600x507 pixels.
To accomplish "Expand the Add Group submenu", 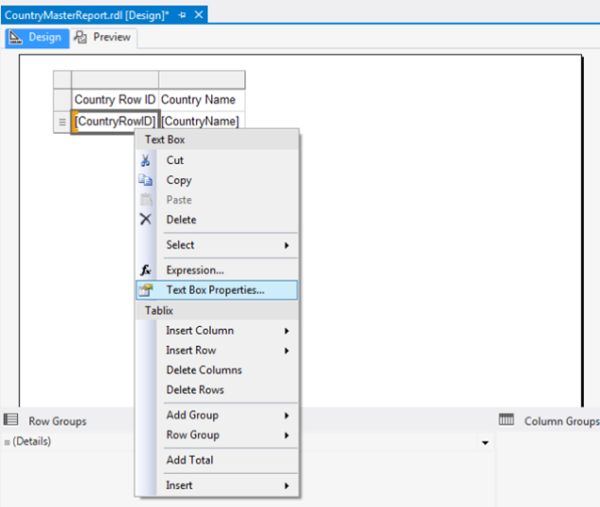I will (217, 415).
